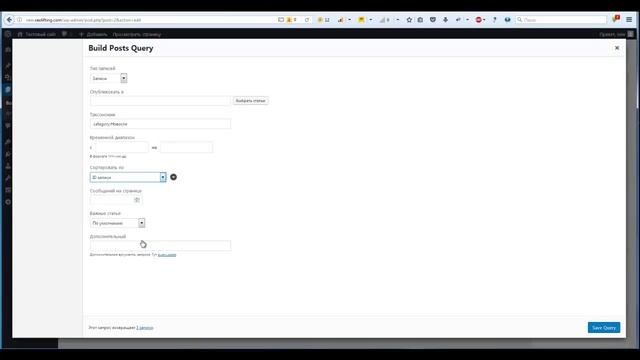Click the Pocket shield icon

coord(433,20)
